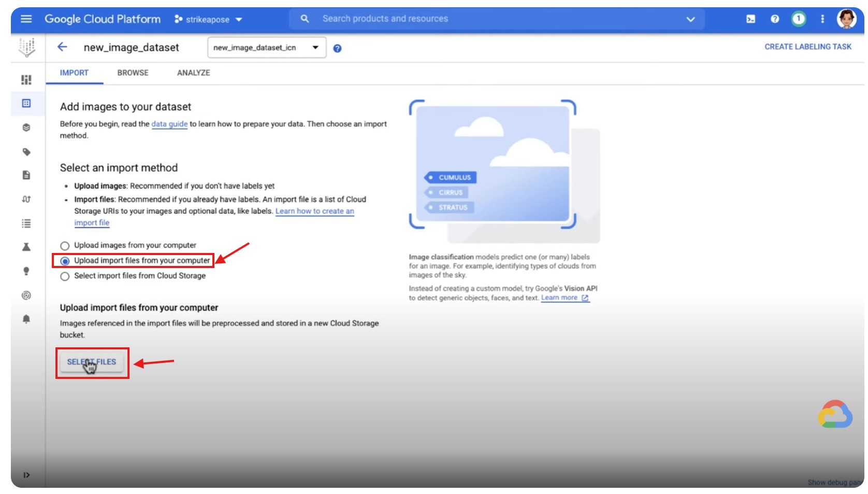The width and height of the screenshot is (868, 494).
Task: Expand the search bar dropdown chevron
Action: pyautogui.click(x=690, y=19)
